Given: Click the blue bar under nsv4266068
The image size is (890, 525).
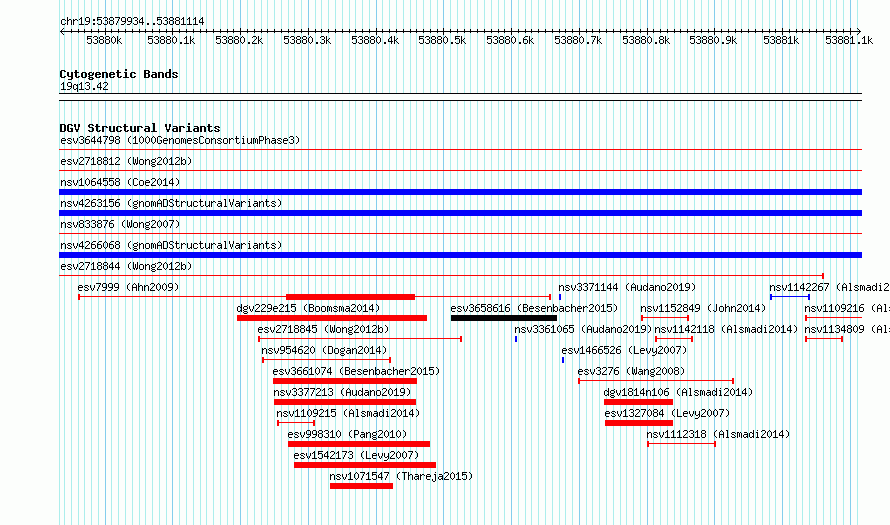Looking at the screenshot, I should tap(460, 255).
